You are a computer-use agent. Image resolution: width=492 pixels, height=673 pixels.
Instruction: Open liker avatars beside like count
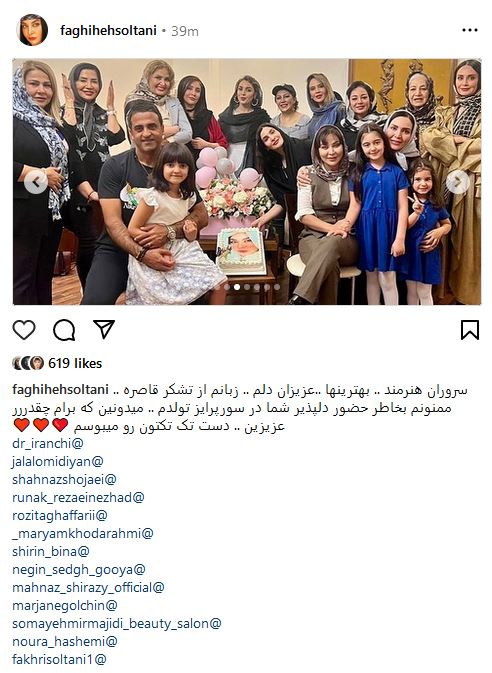pyautogui.click(x=28, y=363)
